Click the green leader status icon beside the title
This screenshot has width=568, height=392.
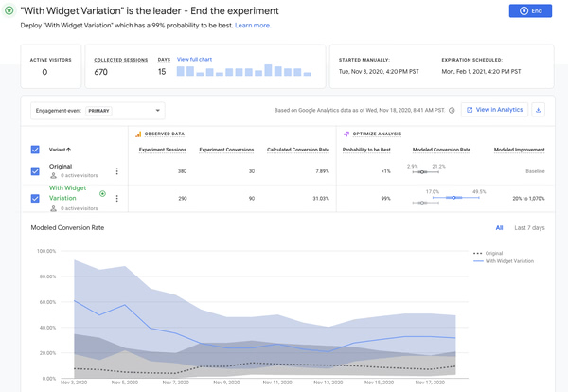coord(9,10)
